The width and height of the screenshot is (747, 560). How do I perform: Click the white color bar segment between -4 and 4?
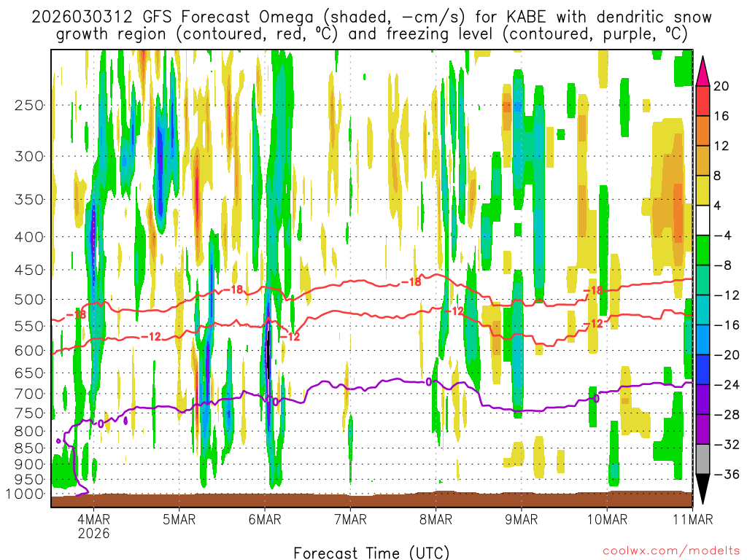(x=703, y=220)
